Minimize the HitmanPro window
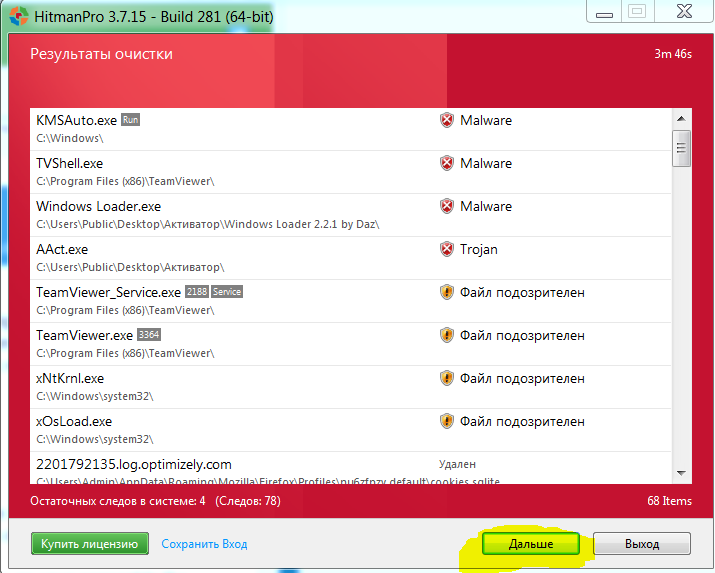The width and height of the screenshot is (715, 573). 604,13
